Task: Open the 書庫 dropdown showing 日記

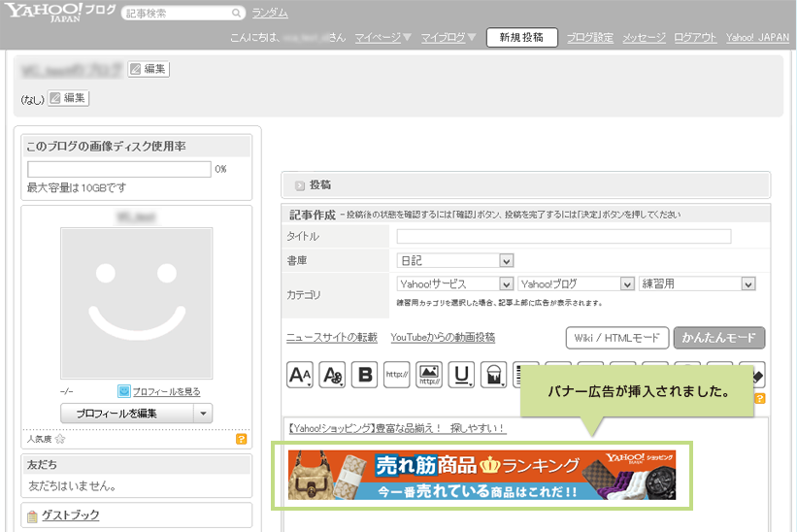Action: click(455, 261)
